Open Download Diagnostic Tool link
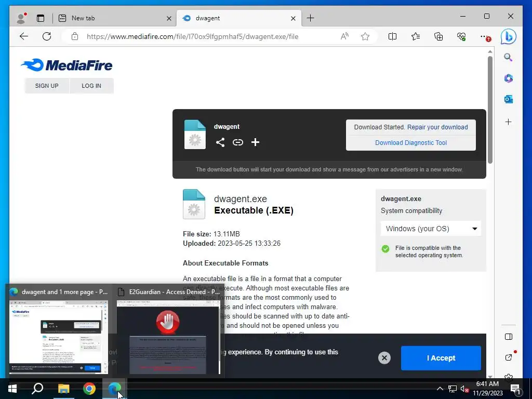 [x=410, y=143]
